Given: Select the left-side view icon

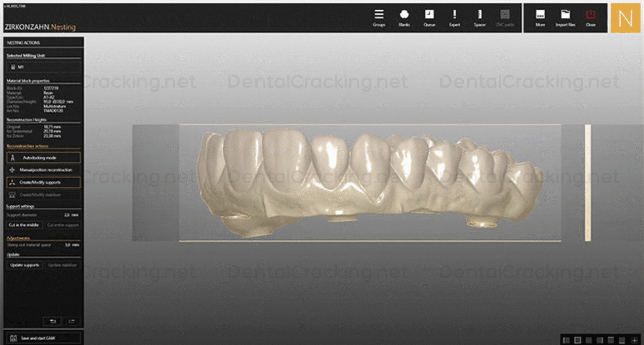Looking at the screenshot, I should (x=566, y=340).
